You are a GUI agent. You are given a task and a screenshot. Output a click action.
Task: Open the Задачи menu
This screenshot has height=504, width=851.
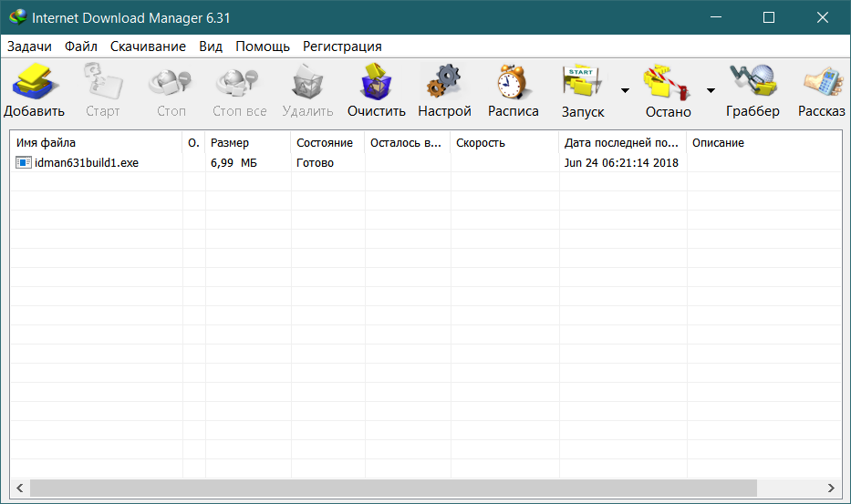click(x=29, y=46)
